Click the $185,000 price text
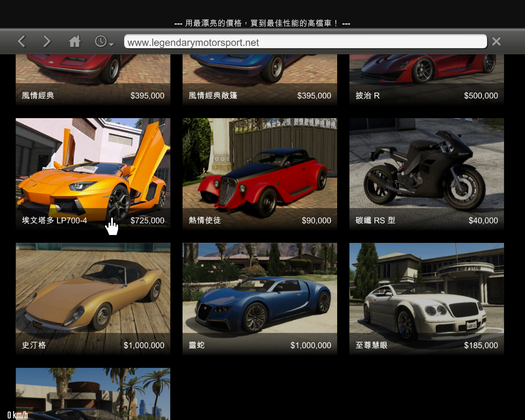 481,345
